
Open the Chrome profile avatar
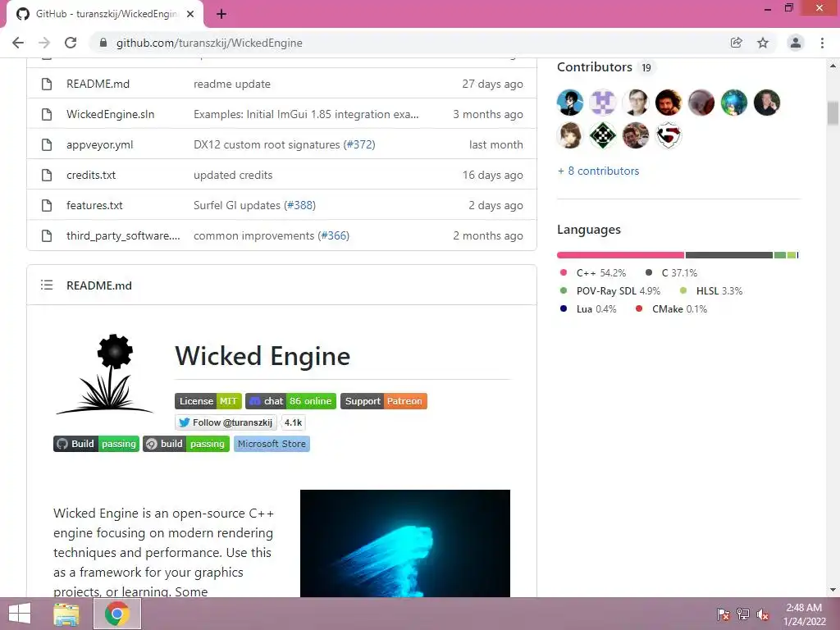[x=796, y=43]
